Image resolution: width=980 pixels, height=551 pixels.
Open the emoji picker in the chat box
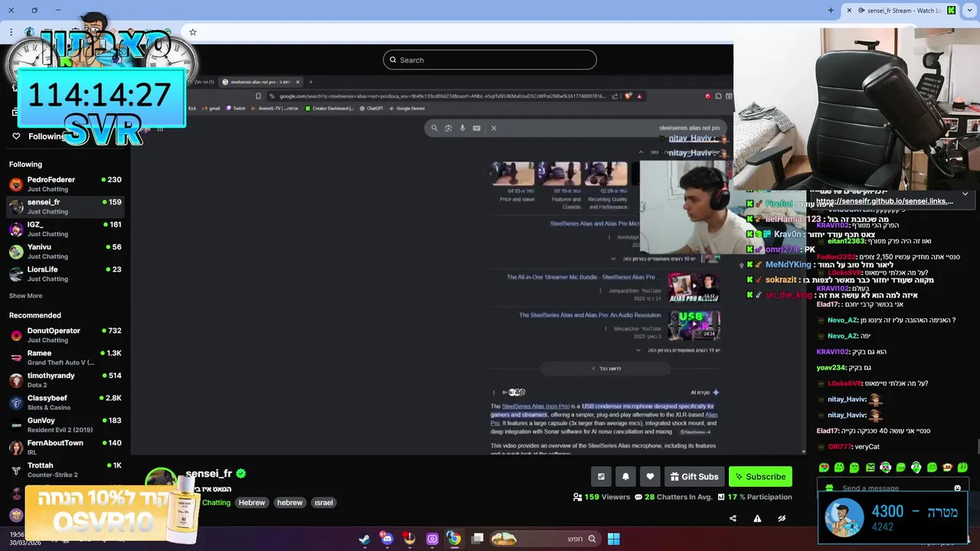pos(957,488)
